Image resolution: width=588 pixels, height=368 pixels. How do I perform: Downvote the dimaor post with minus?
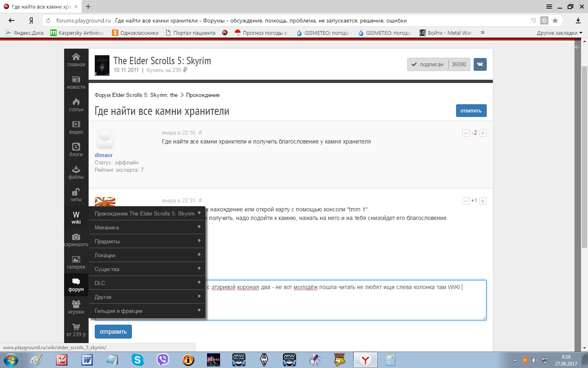[466, 133]
